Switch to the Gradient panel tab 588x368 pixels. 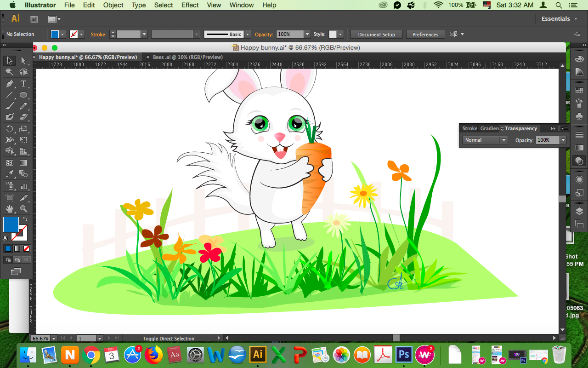point(489,128)
